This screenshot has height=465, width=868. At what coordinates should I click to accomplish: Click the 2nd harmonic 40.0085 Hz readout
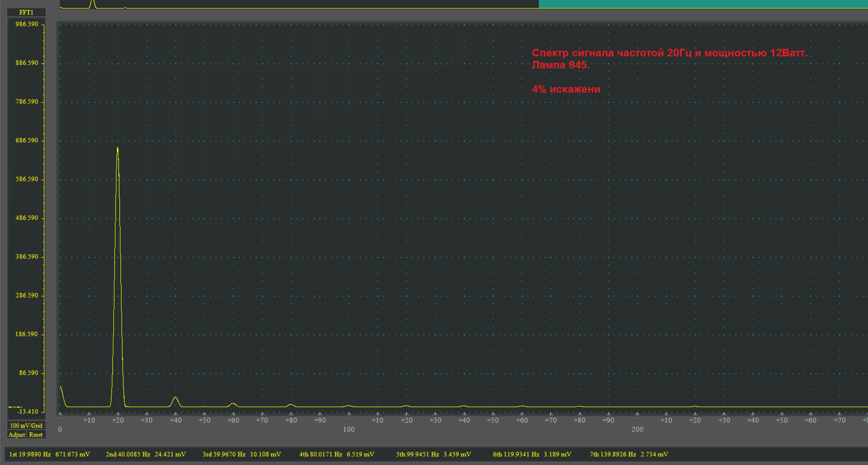145,454
